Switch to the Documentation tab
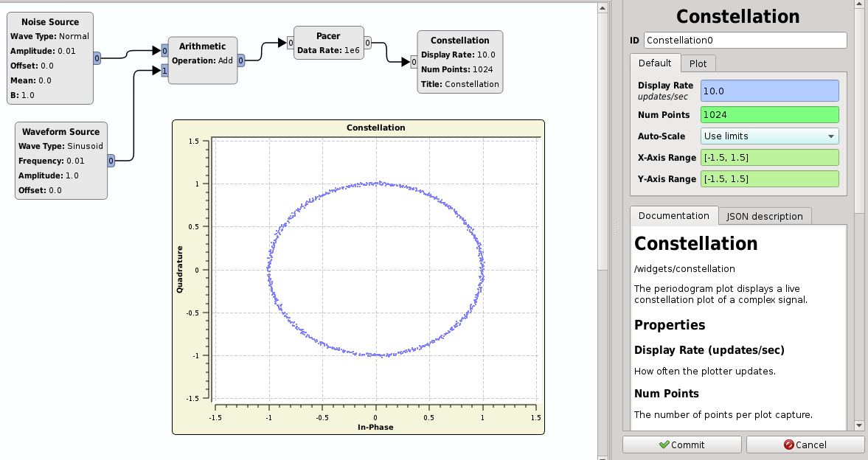The width and height of the screenshot is (868, 460). [673, 216]
